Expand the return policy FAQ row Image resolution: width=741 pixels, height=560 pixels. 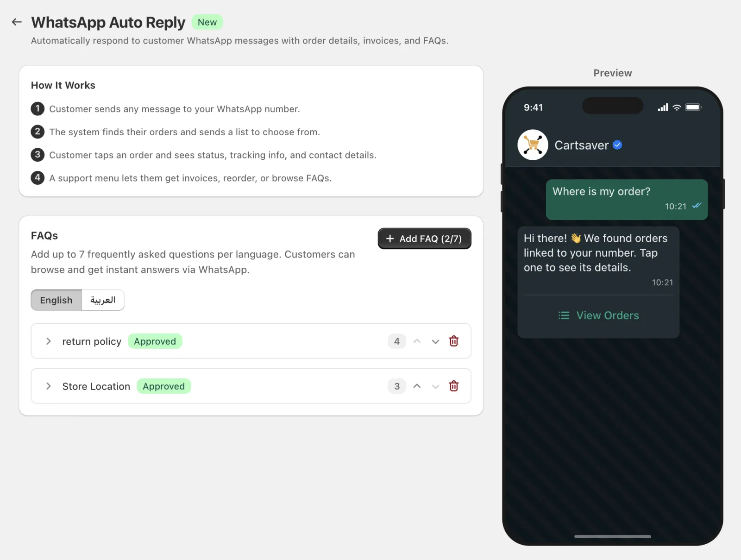(48, 341)
